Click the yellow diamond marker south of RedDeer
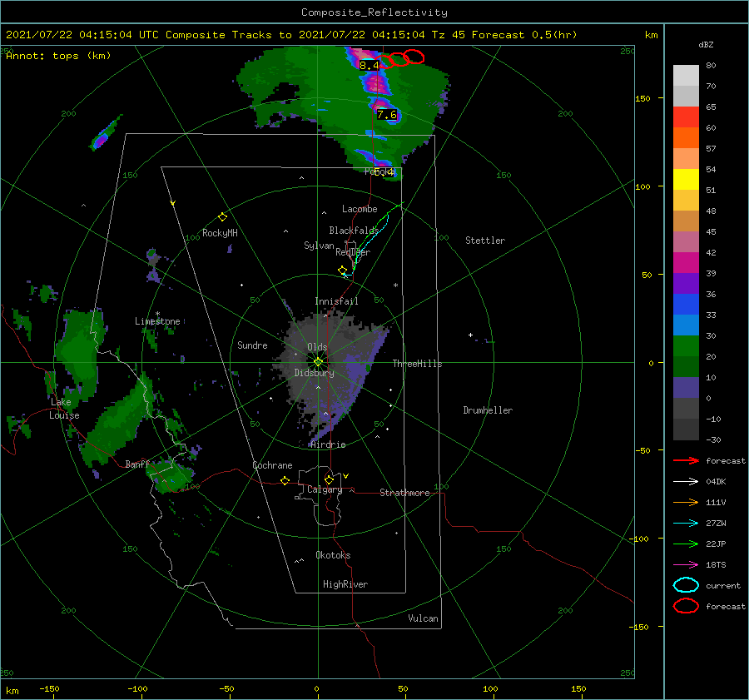The image size is (749, 700). 342,271
